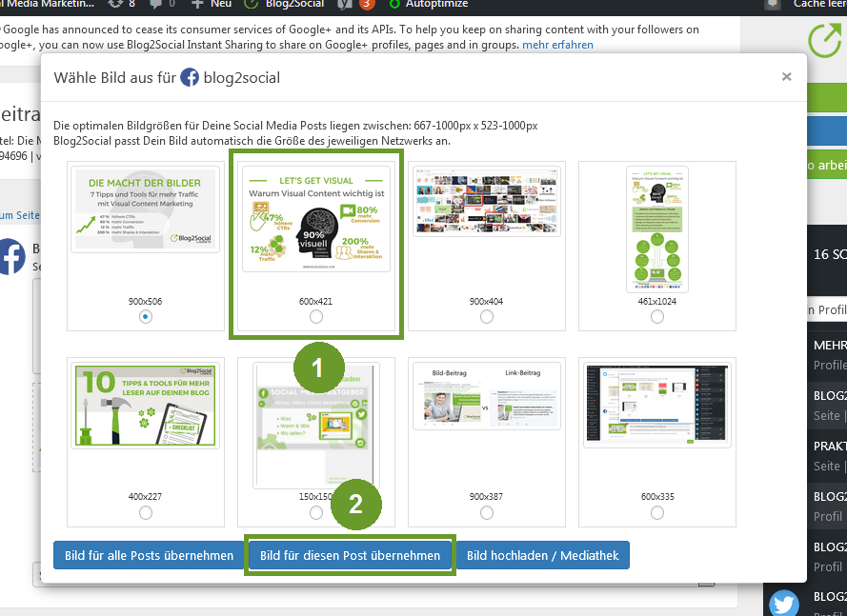Screen dimensions: 847x616
Task: Click the optimalen Bildgrößen info text
Action: (295, 126)
